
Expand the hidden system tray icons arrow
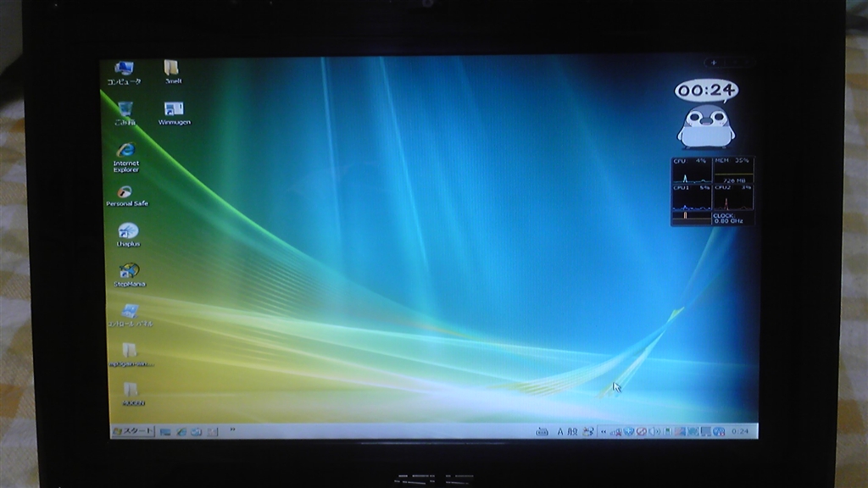pos(604,431)
